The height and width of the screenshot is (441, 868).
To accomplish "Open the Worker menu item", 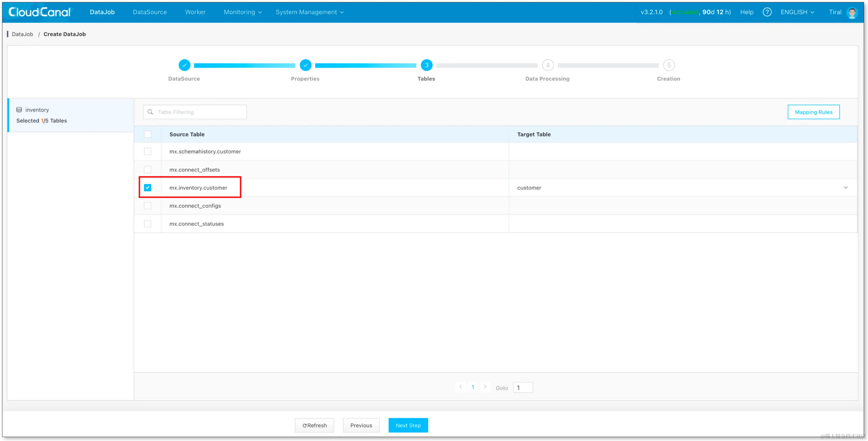I will (x=195, y=12).
